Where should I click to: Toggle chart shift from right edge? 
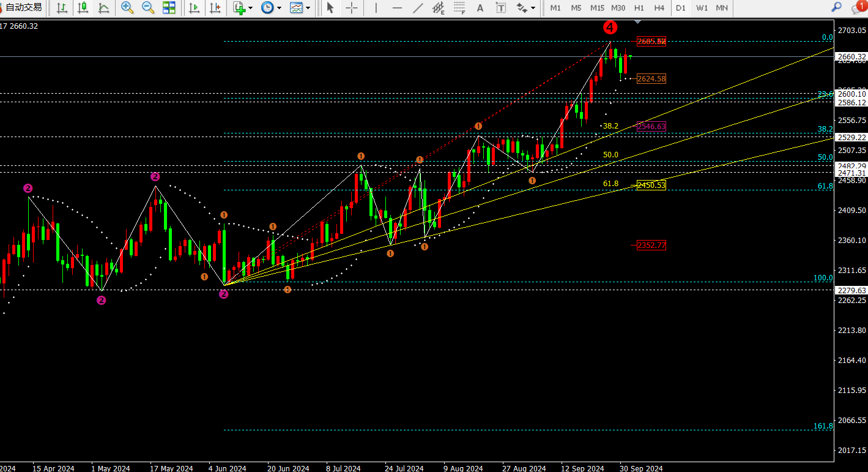click(x=215, y=8)
